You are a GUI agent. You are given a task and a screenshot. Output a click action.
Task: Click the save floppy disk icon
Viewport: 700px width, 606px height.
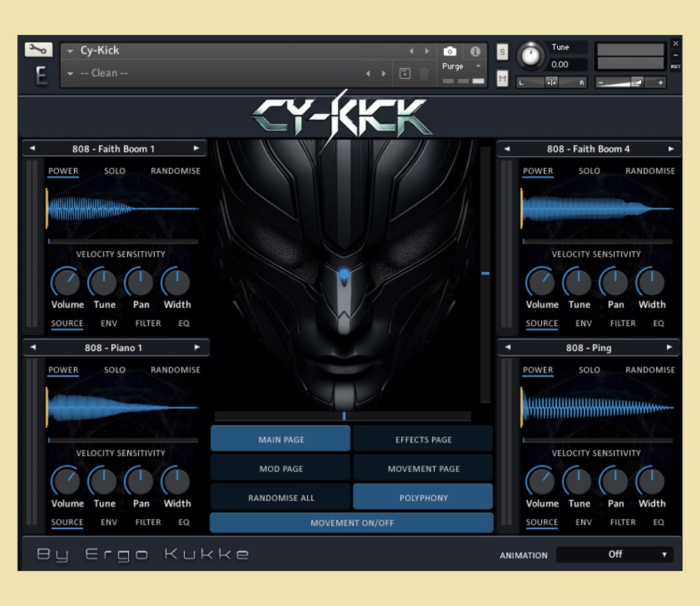point(405,73)
